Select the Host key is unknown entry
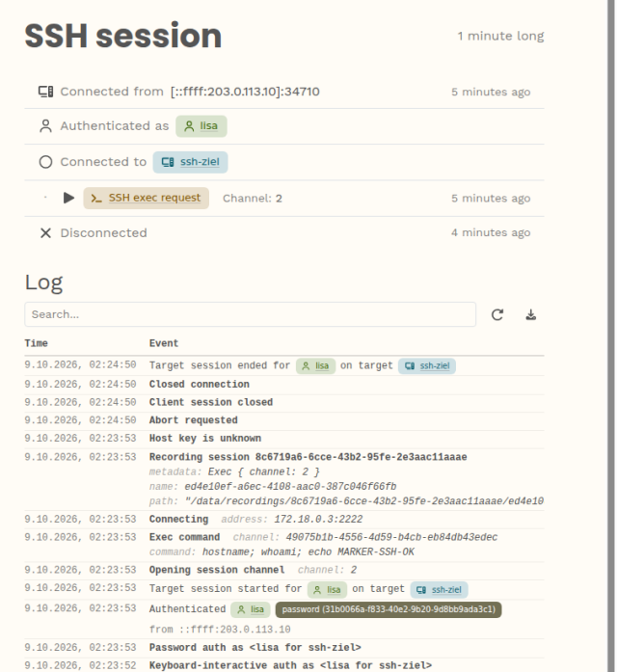Image resolution: width=617 pixels, height=672 pixels. click(x=284, y=439)
